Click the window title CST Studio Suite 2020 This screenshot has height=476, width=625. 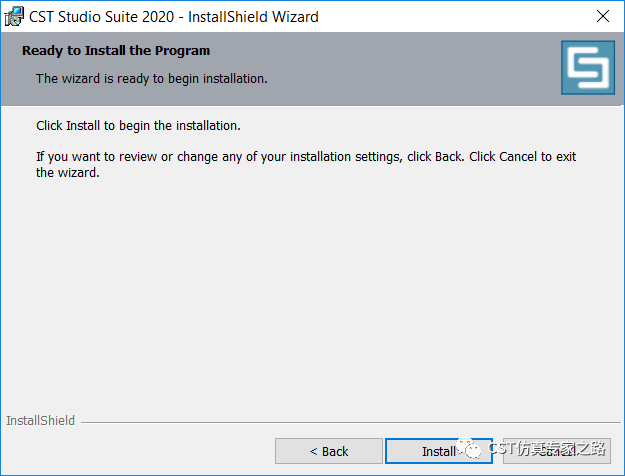click(102, 17)
